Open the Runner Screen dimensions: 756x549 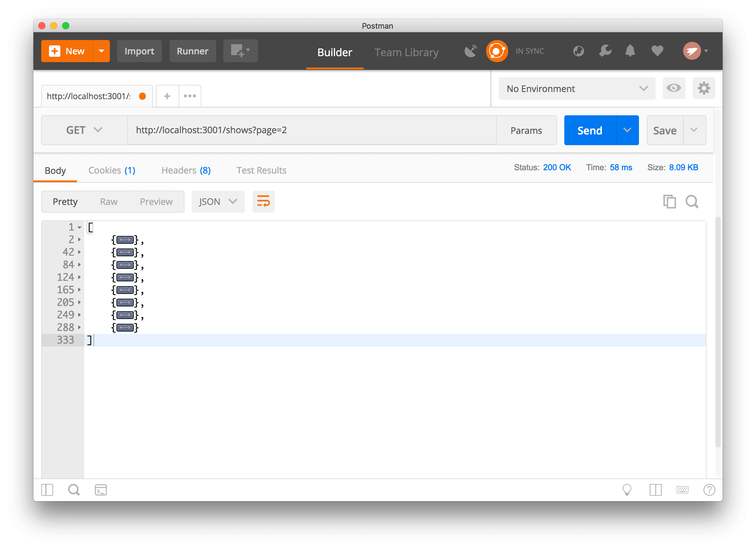193,51
